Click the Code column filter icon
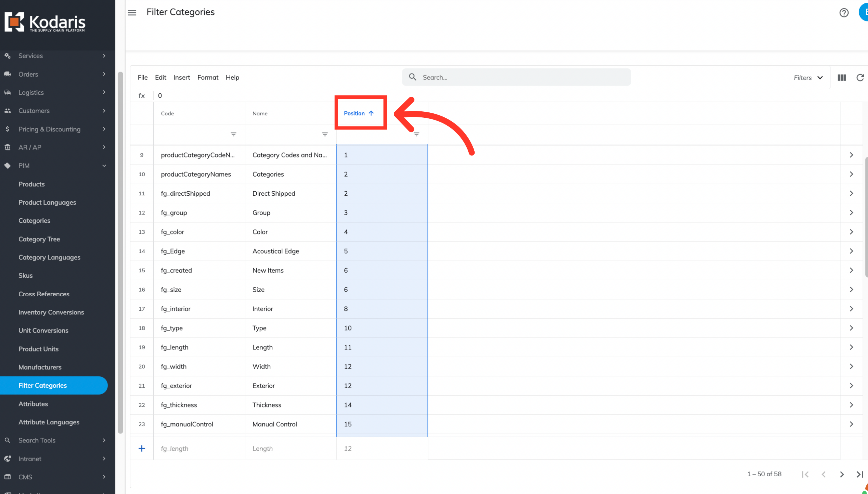 tap(233, 134)
